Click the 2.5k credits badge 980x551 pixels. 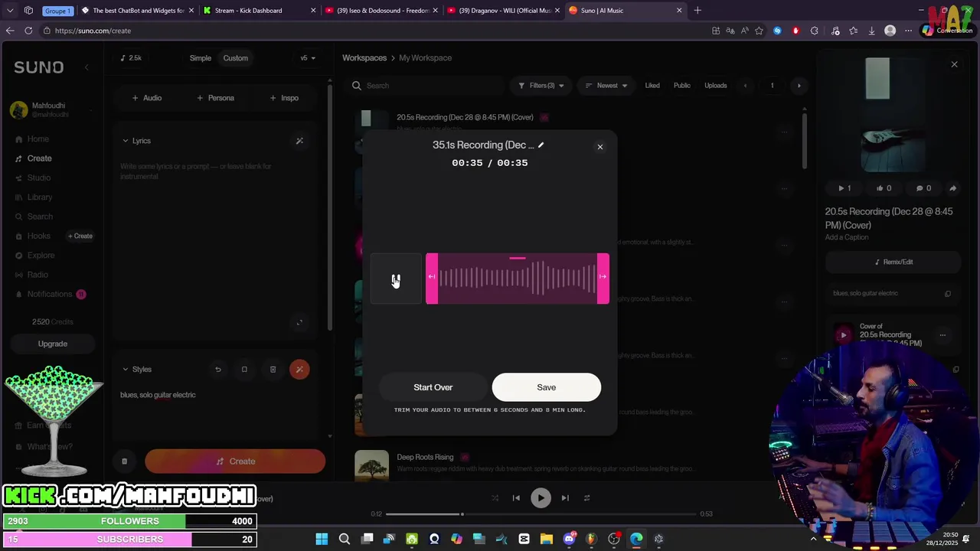click(132, 58)
